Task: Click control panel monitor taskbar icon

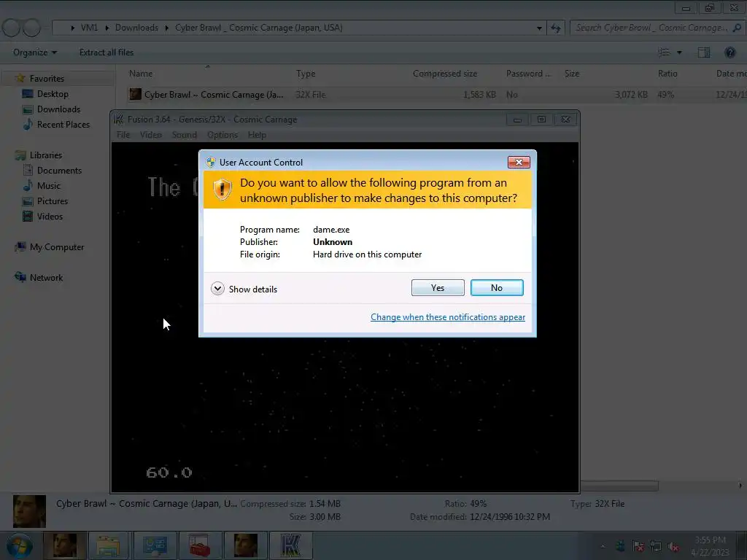Action: tap(155, 545)
